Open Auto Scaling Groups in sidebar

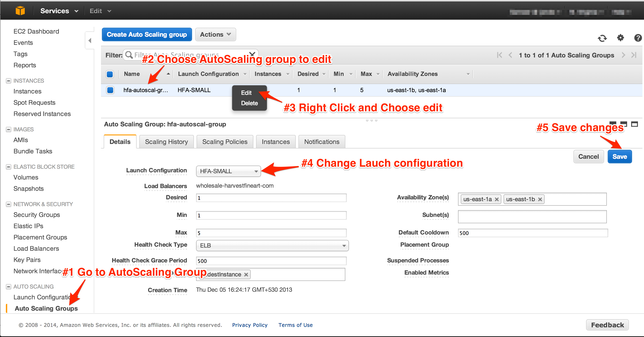click(x=46, y=308)
